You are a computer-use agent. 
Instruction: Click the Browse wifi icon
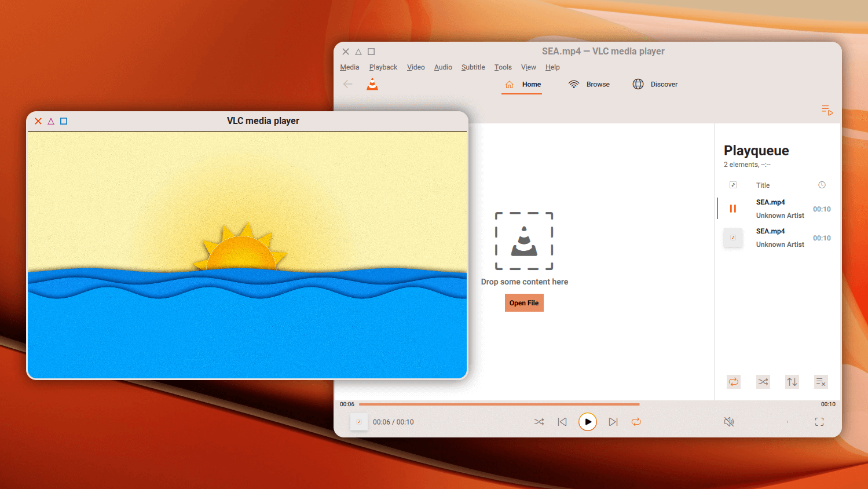[x=574, y=84]
